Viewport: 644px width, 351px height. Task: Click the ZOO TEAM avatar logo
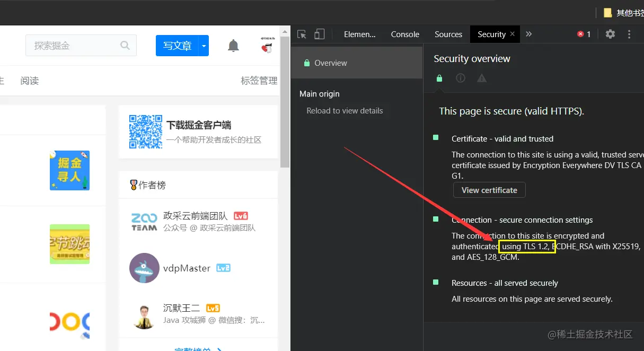coord(144,222)
